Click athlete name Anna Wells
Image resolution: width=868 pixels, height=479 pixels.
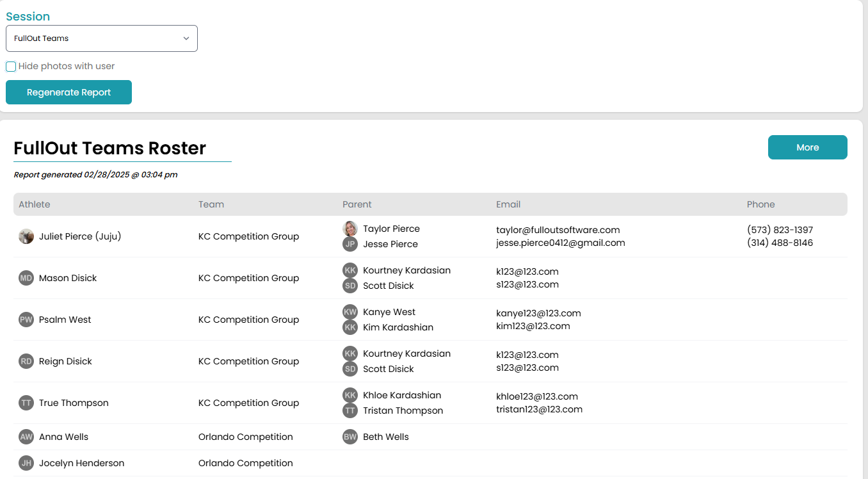(64, 437)
